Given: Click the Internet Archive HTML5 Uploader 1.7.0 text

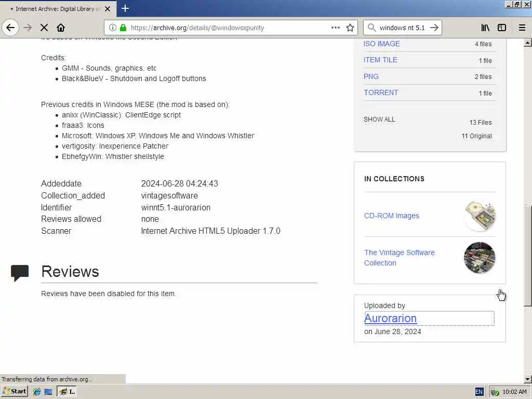Looking at the screenshot, I should (211, 231).
